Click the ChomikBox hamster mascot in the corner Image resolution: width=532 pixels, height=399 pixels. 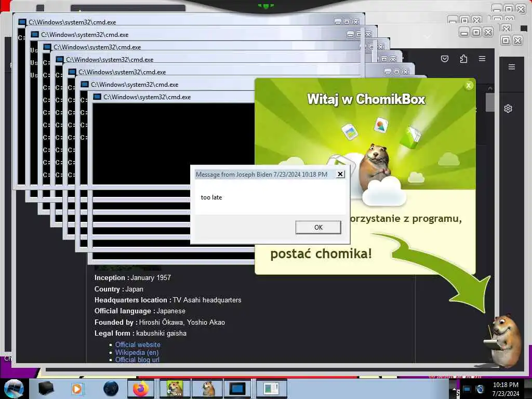click(x=504, y=341)
